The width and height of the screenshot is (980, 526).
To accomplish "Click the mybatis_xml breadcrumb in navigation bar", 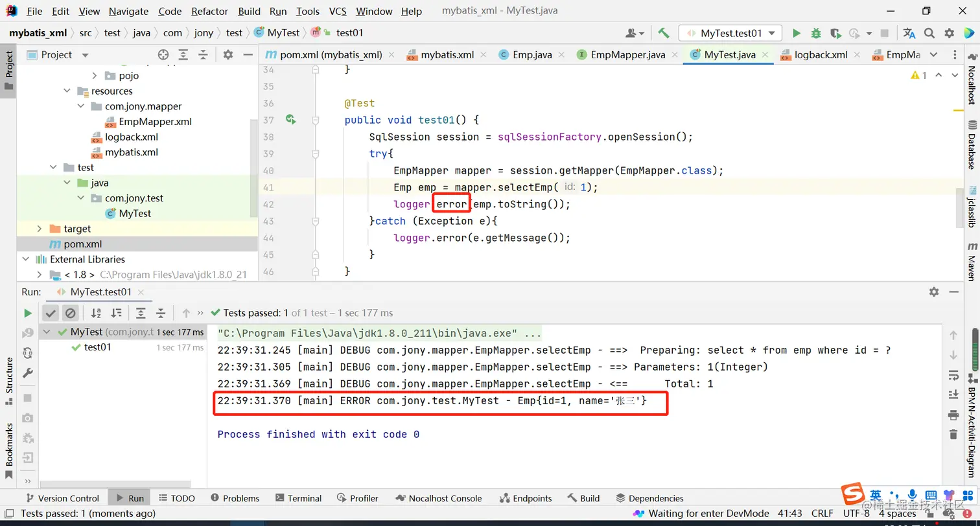I will click(38, 32).
